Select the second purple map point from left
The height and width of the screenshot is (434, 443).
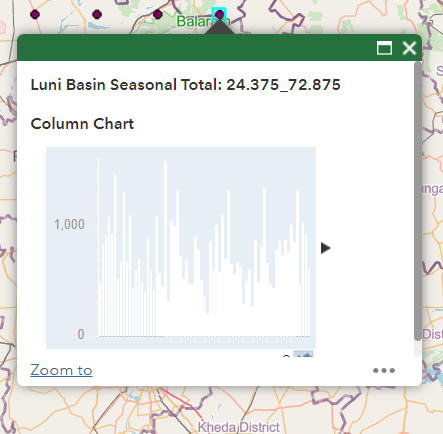pos(97,15)
